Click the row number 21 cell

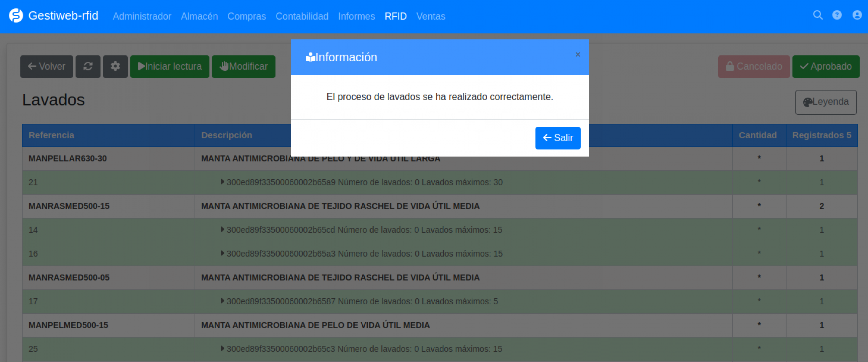pyautogui.click(x=108, y=183)
